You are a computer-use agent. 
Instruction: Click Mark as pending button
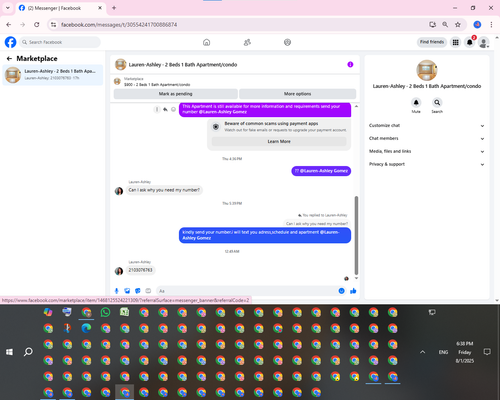point(176,94)
